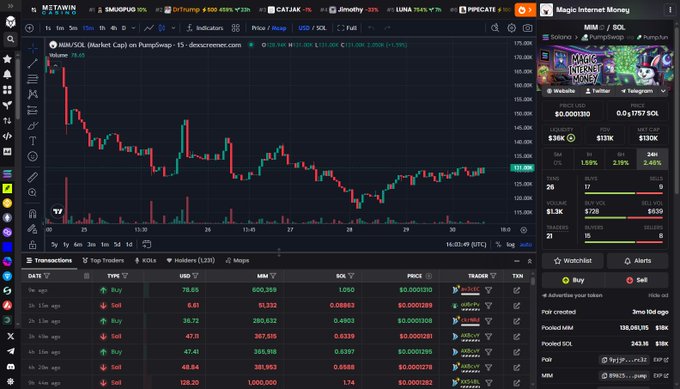Click the 131.00K current price label on axis
680x389 pixels.
click(x=522, y=168)
